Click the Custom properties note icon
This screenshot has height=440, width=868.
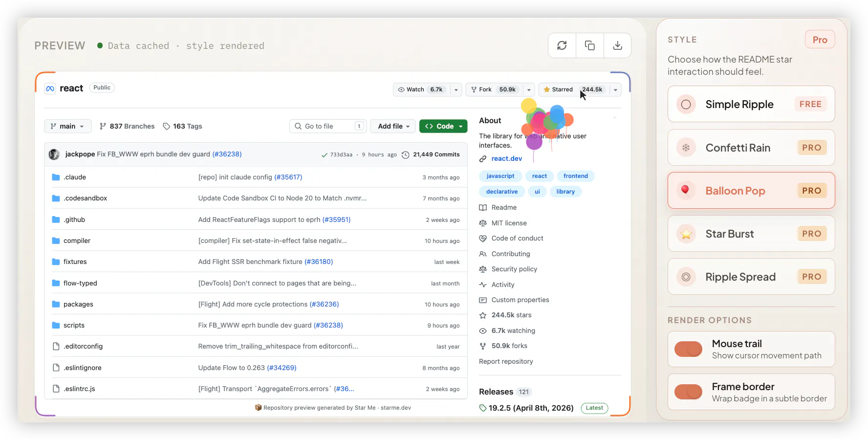(x=483, y=300)
